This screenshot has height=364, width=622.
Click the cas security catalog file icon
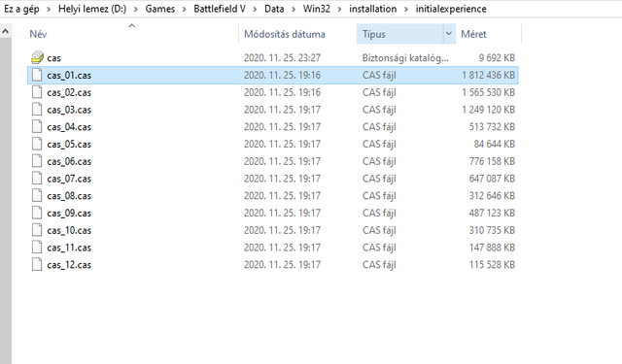point(37,58)
